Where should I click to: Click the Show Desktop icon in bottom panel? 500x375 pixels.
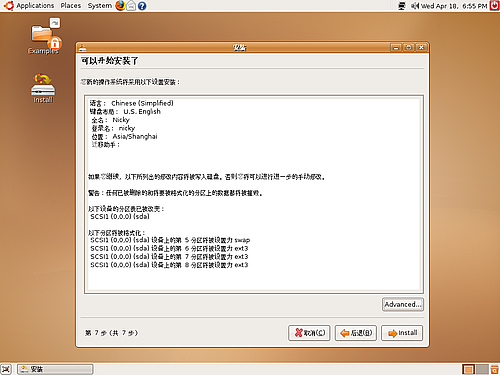pos(6,369)
